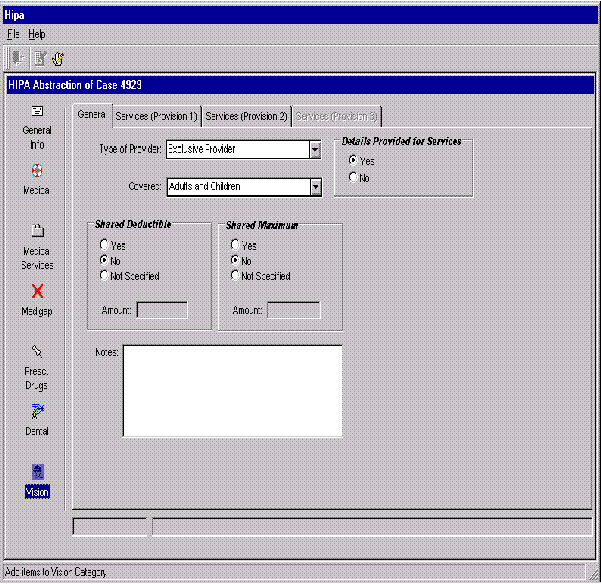This screenshot has height=584, width=601.
Task: Select the highlighted Vision category icon
Action: (37, 472)
